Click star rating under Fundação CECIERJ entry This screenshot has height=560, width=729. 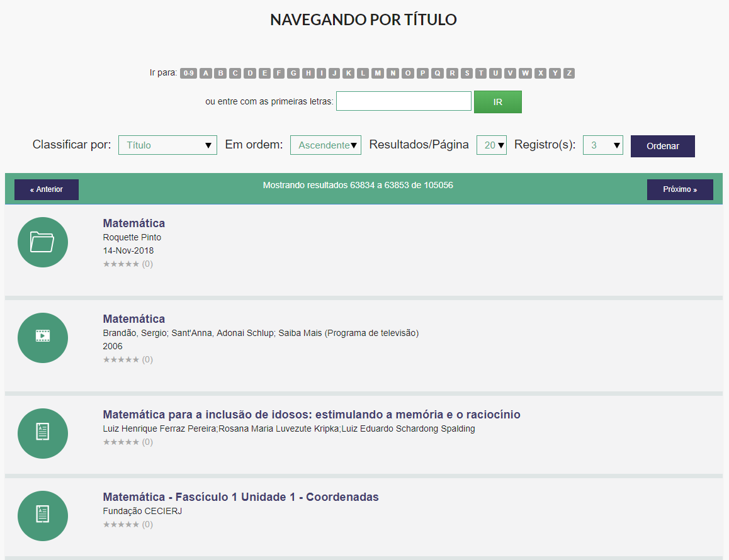click(121, 525)
